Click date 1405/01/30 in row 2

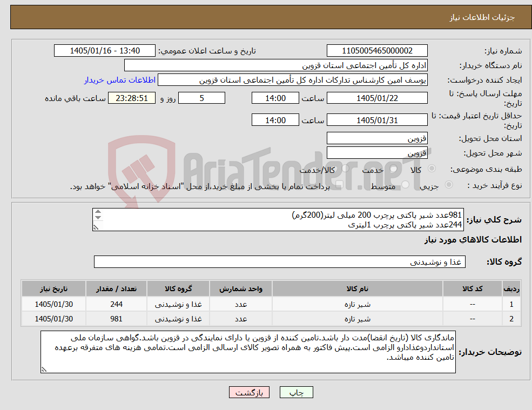[53, 319]
